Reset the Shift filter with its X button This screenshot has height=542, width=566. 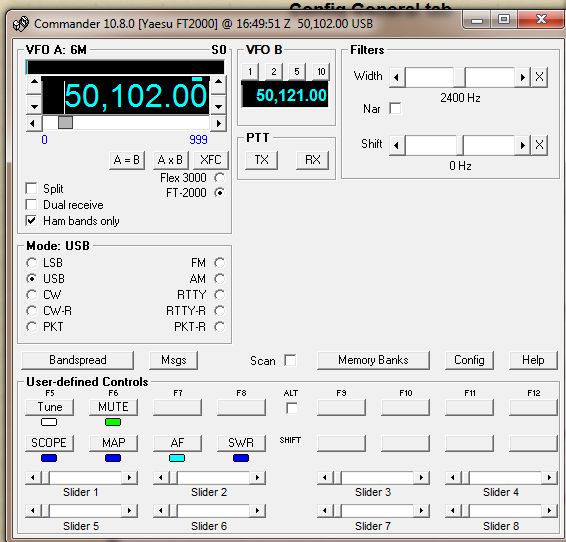(x=539, y=145)
